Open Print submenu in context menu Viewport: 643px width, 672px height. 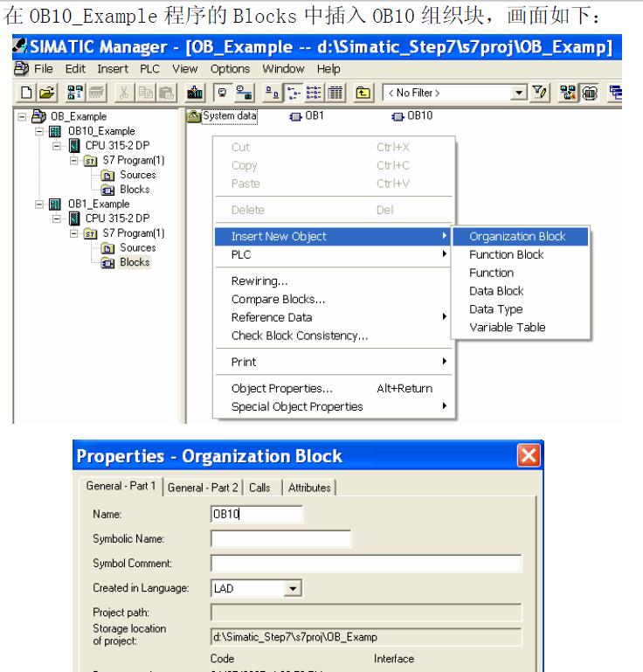click(x=333, y=362)
